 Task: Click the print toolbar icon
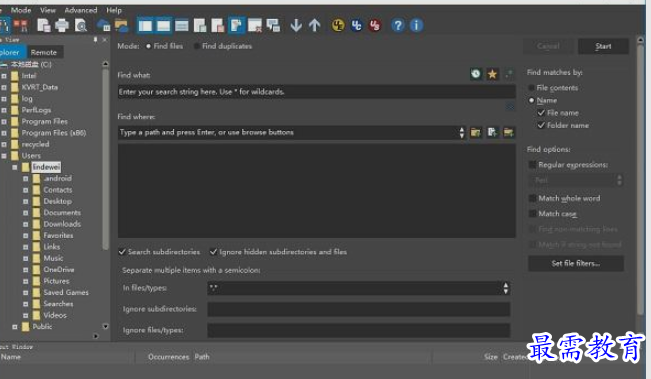tap(62, 26)
